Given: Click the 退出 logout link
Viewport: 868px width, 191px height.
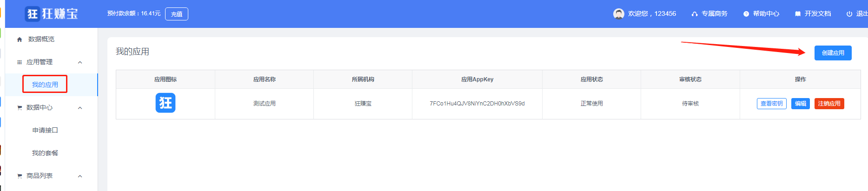Looking at the screenshot, I should pos(861,14).
